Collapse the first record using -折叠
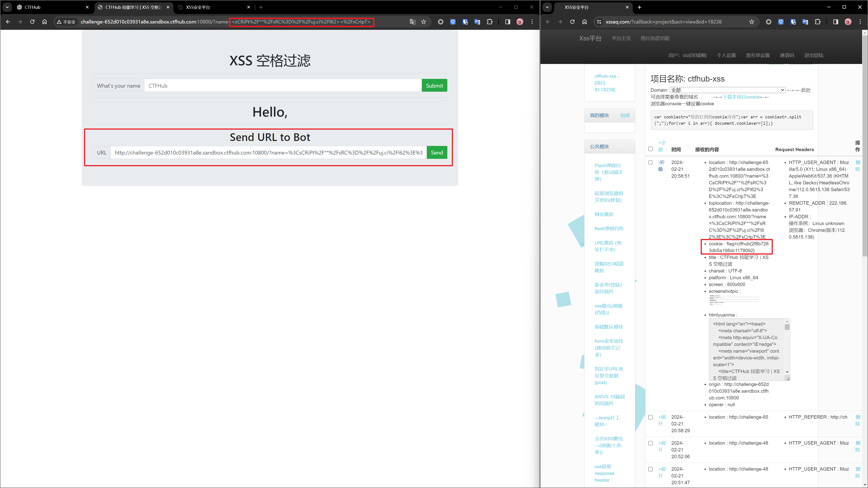The image size is (868, 488). coord(660,166)
